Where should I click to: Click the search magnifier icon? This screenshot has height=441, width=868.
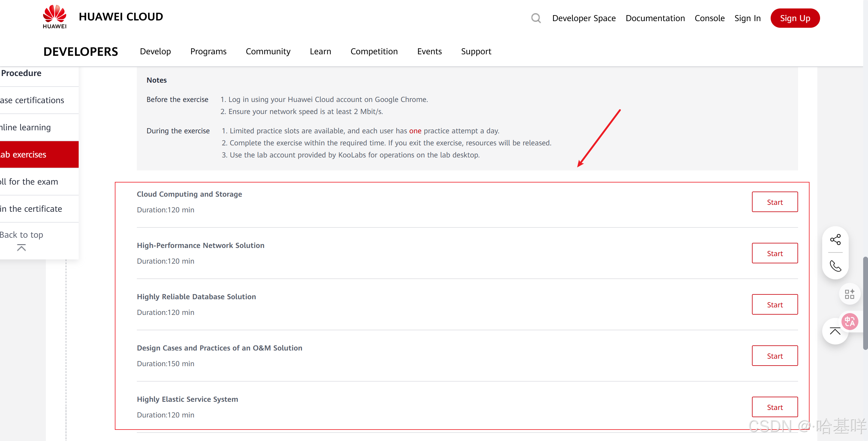tap(536, 18)
